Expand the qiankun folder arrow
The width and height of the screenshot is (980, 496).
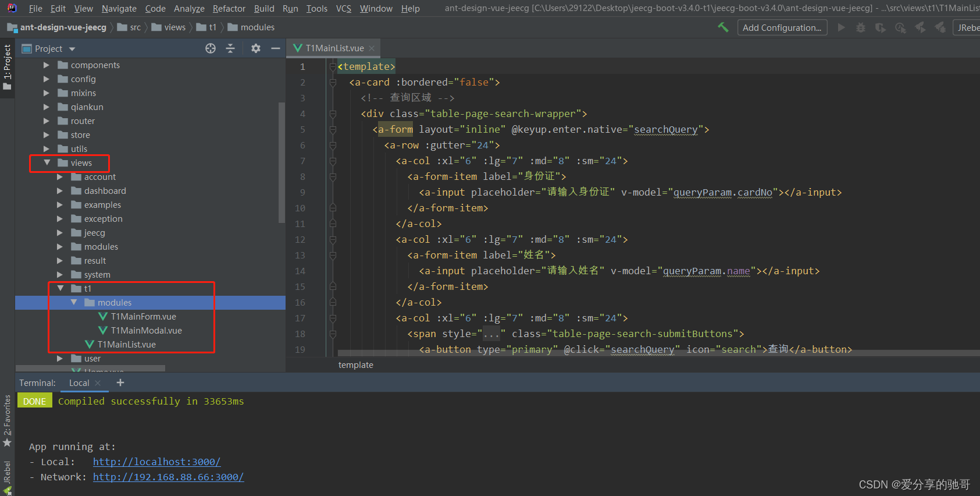point(47,107)
